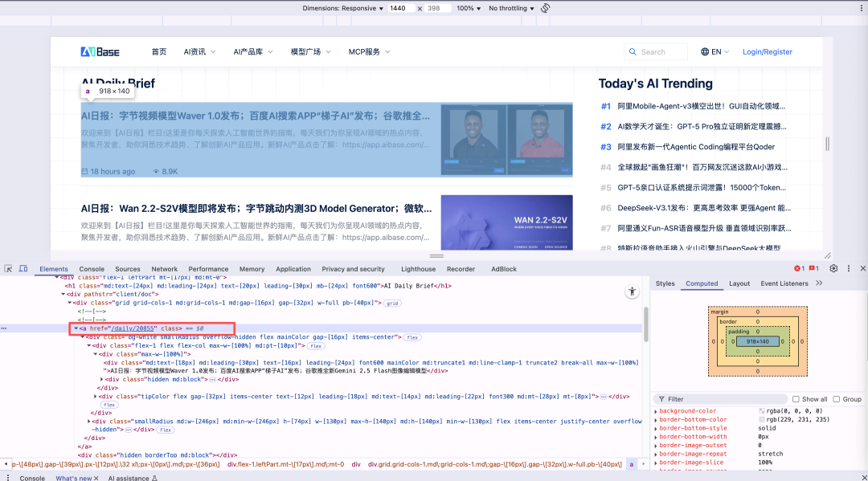Expand the AI产品库 menu

point(253,51)
